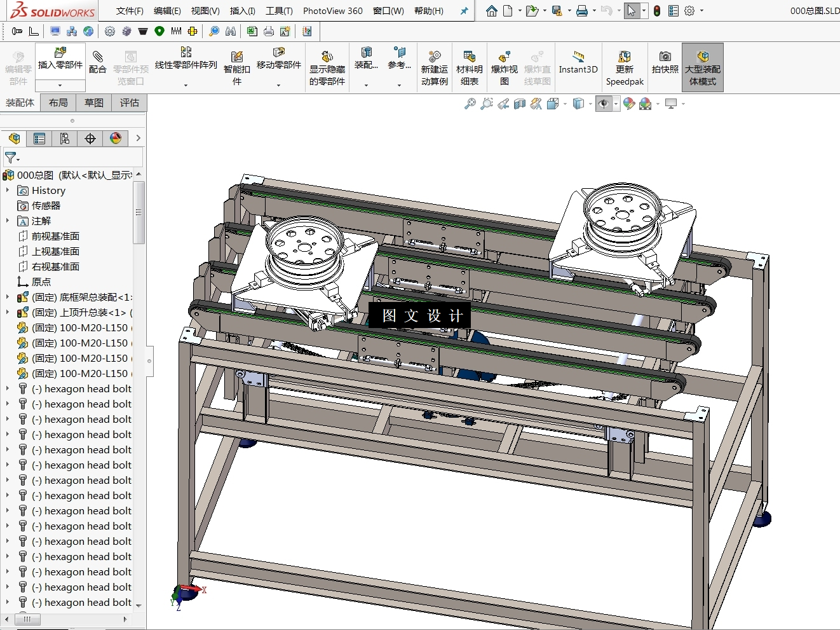Return to Previous View in view toolbar
The image size is (840, 630).
click(503, 104)
